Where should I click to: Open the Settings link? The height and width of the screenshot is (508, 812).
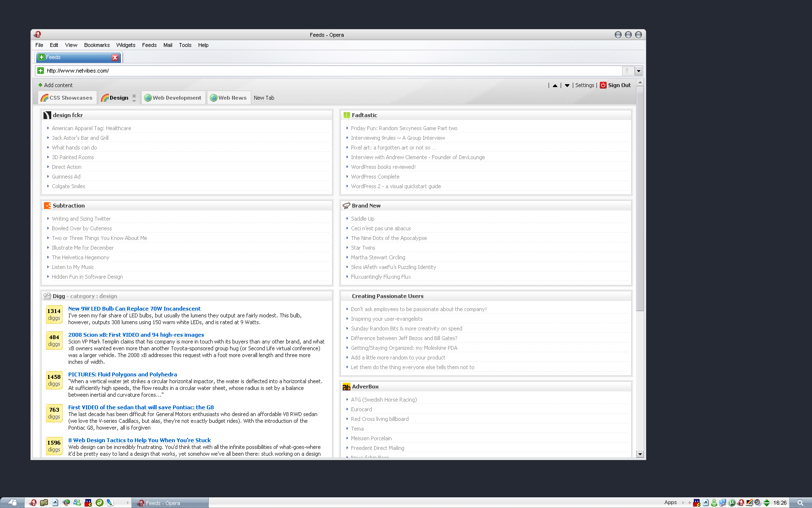pyautogui.click(x=585, y=85)
